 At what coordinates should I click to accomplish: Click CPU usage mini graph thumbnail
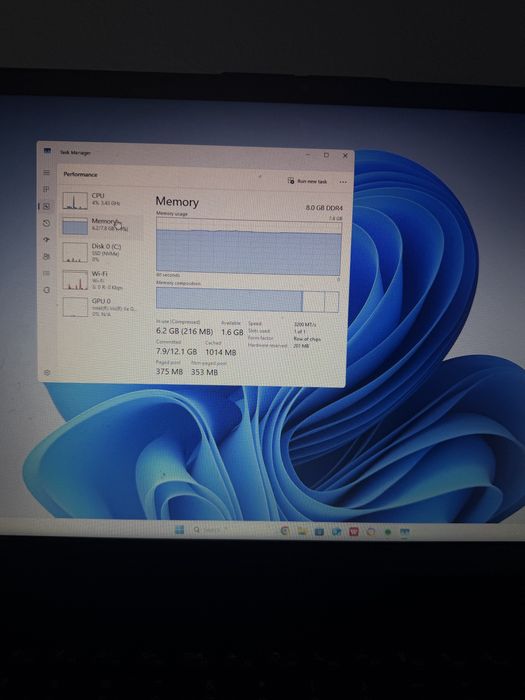(75, 200)
